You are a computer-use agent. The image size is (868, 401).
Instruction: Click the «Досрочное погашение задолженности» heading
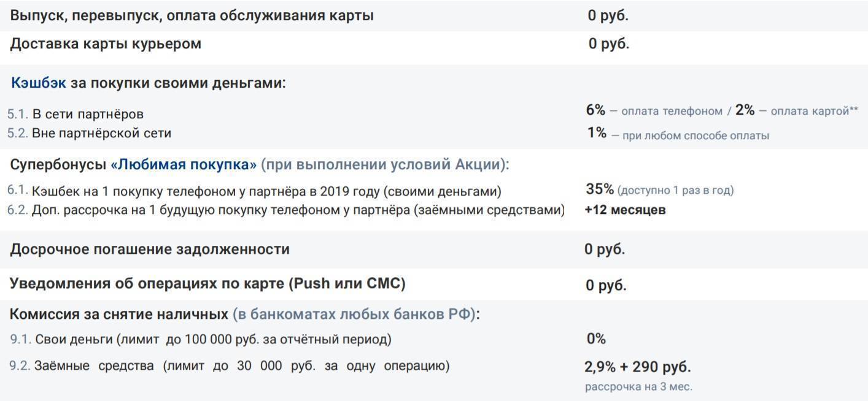click(150, 250)
